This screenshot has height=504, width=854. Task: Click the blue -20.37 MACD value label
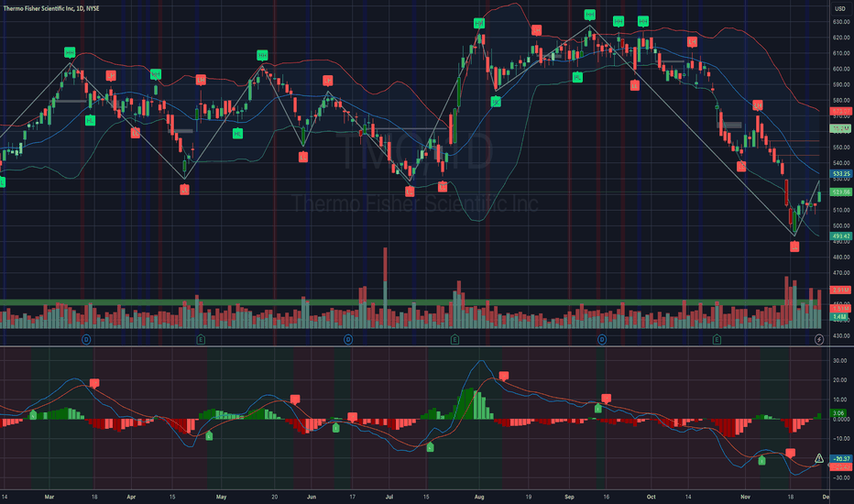[841, 459]
